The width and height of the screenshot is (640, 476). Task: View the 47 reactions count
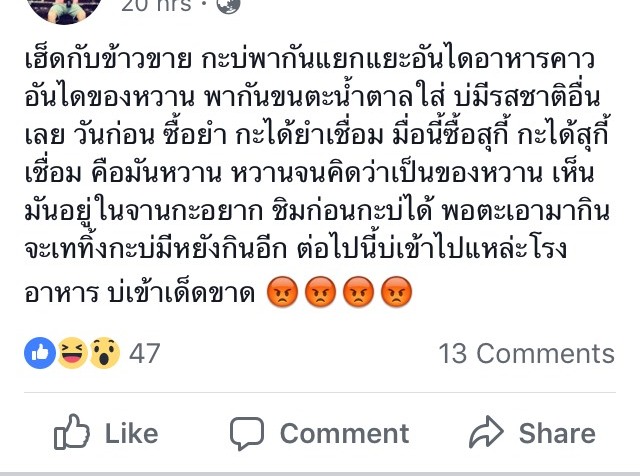144,354
